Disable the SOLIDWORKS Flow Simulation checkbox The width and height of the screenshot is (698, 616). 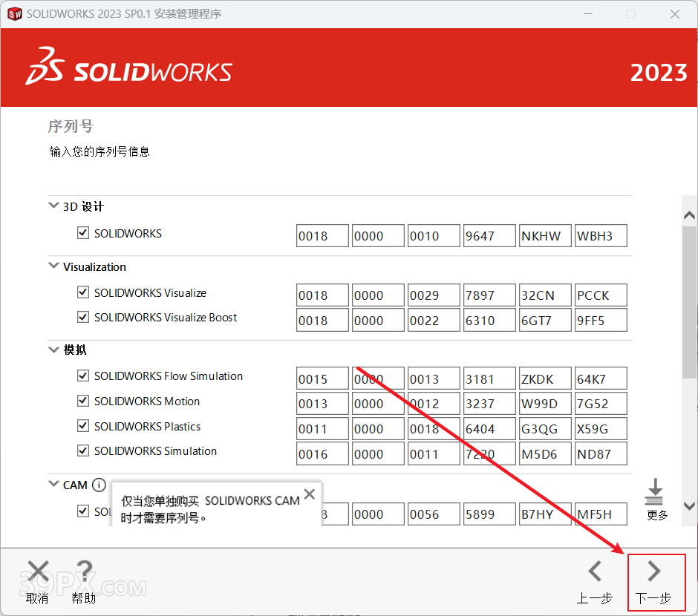click(x=83, y=376)
